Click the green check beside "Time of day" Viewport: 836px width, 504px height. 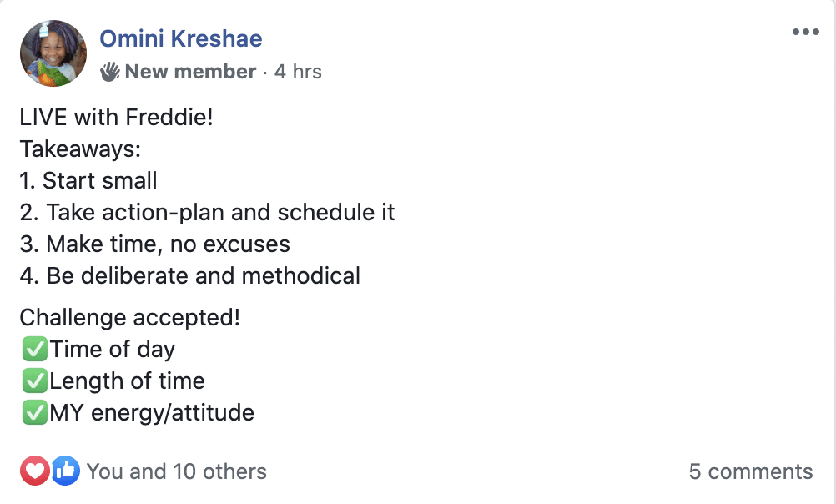click(x=35, y=350)
